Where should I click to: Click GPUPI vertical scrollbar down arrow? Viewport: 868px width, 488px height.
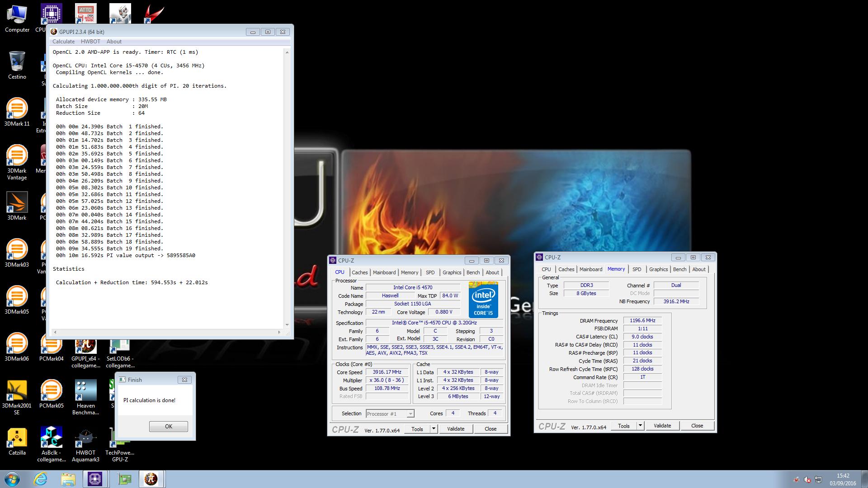(287, 325)
